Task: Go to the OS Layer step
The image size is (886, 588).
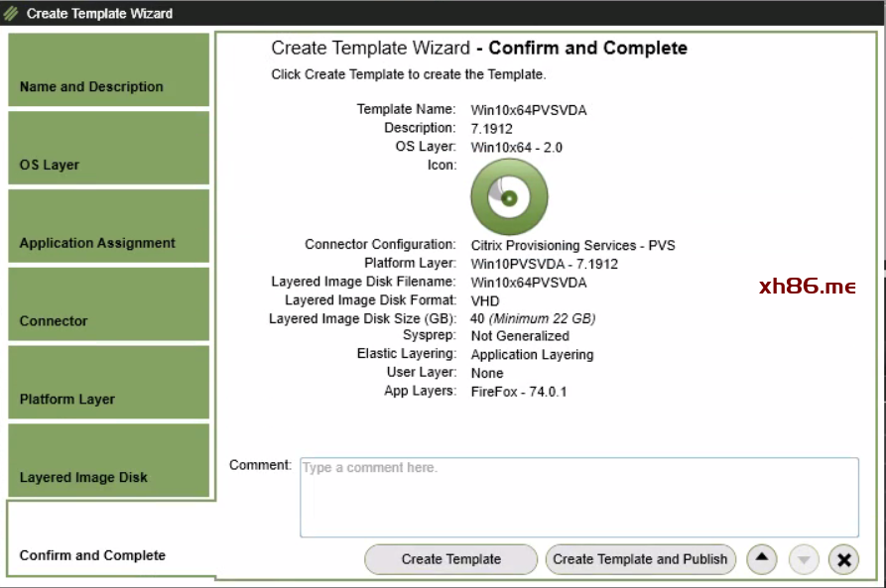Action: [109, 149]
